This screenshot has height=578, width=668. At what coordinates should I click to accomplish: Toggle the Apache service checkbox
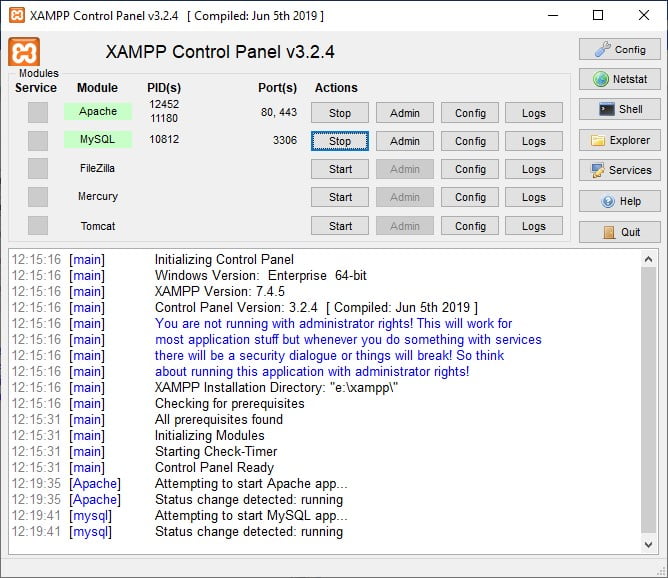pyautogui.click(x=38, y=112)
